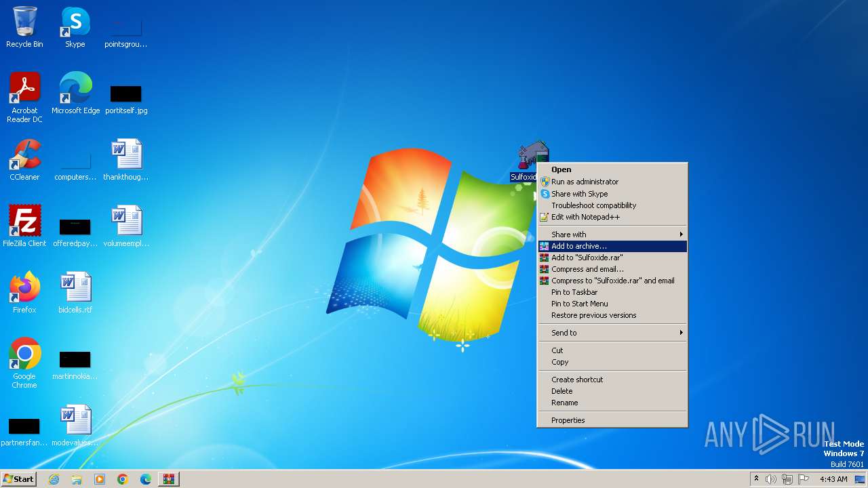
Task: Select the Google Chrome desktop shortcut
Action: coord(24,363)
